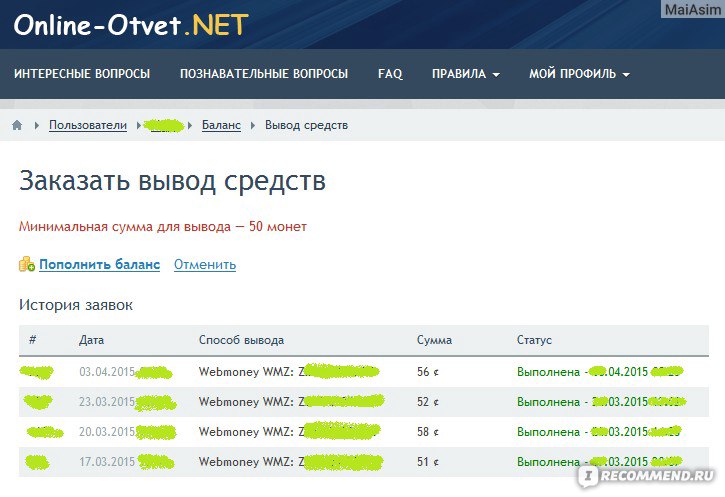Image resolution: width=725 pixels, height=497 pixels.
Task: Click the # column header
Action: pos(32,340)
